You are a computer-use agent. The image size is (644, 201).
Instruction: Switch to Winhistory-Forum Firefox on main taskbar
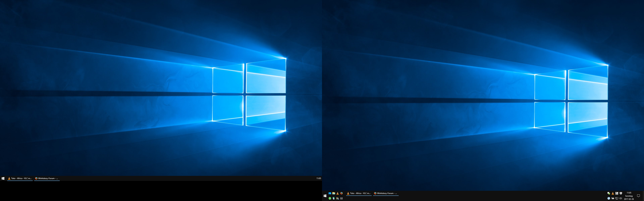click(x=386, y=193)
